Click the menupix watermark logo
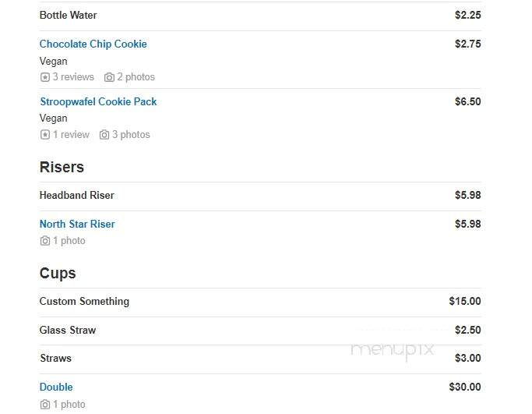Viewport: 532px width, 414px height. pyautogui.click(x=393, y=350)
